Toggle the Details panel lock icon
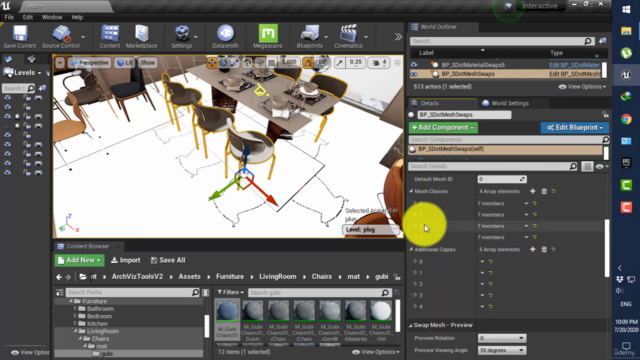 605,115
